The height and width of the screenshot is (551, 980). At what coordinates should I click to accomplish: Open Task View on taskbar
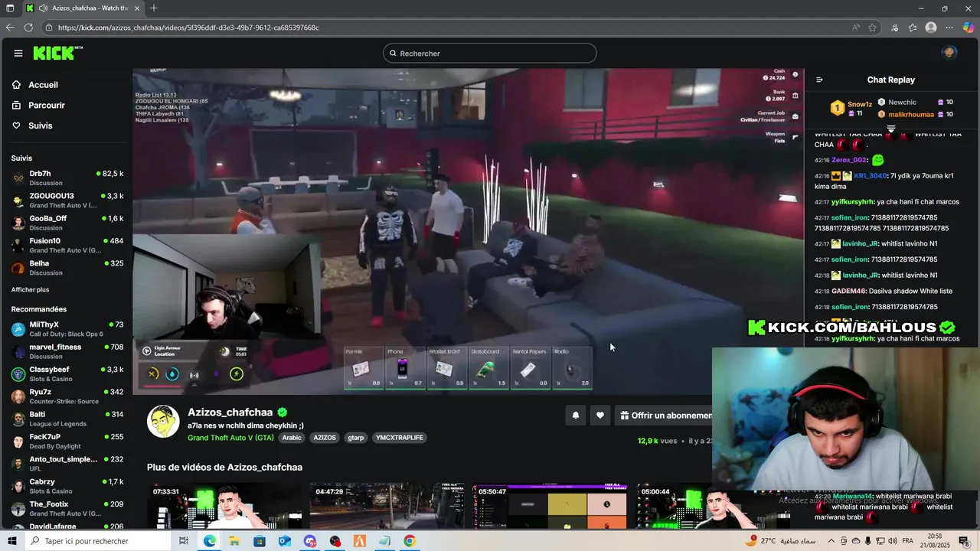pos(184,541)
